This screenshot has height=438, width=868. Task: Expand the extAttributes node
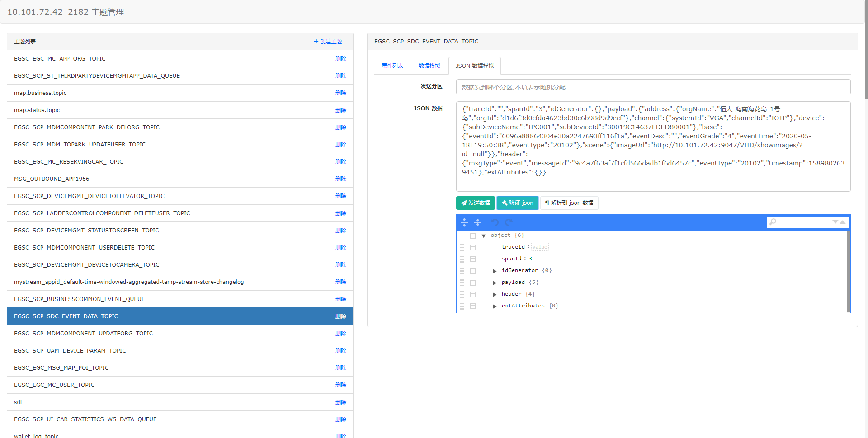point(495,306)
